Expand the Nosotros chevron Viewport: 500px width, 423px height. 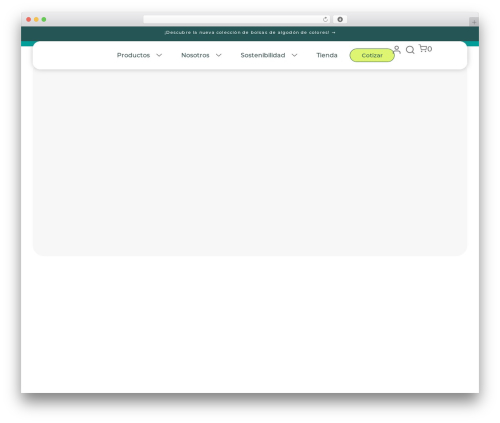219,55
